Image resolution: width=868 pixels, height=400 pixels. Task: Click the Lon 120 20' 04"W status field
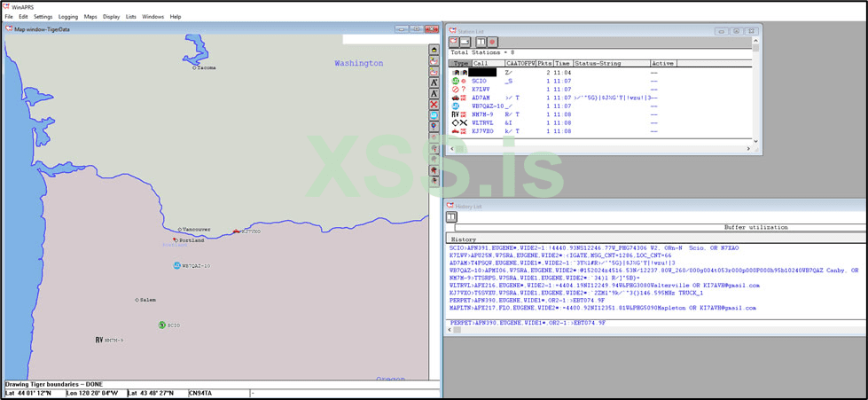click(92, 394)
